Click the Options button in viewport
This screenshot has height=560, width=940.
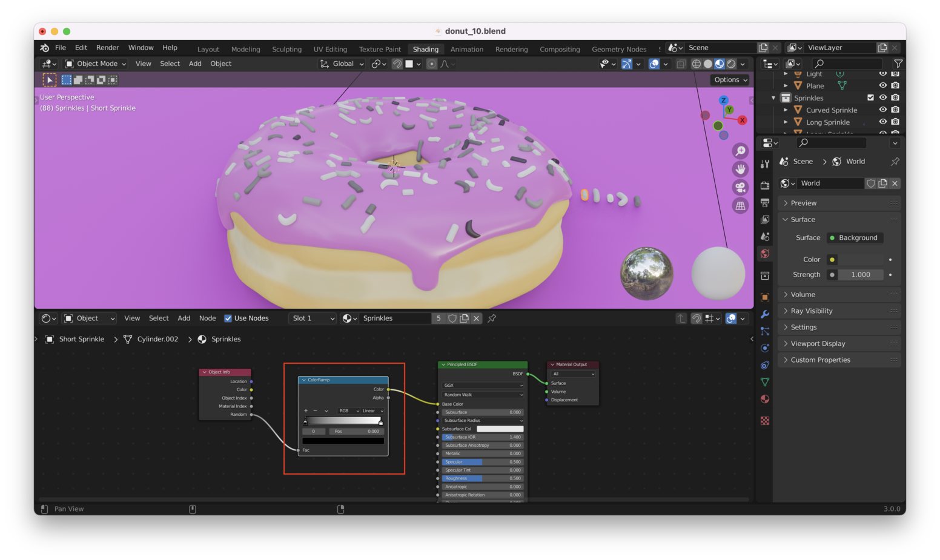730,80
